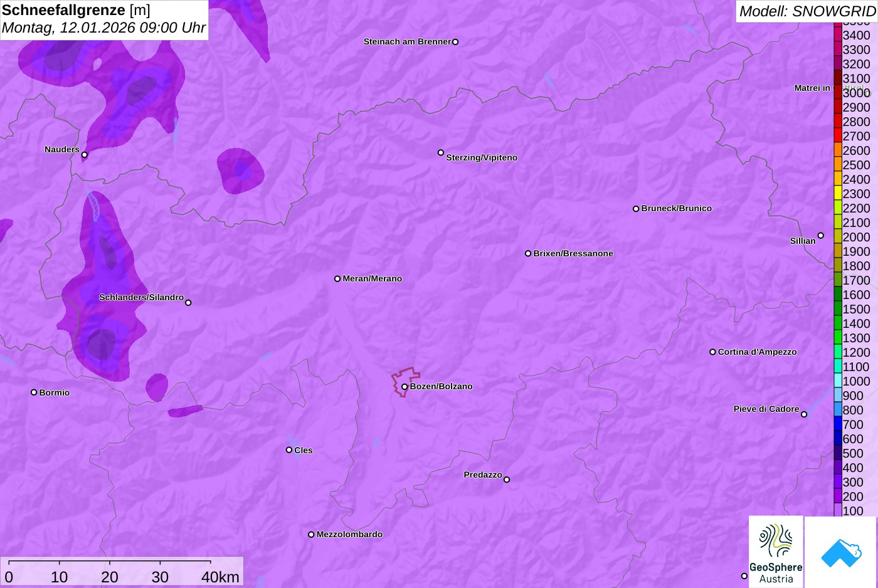
Task: Click the Schlanders/Silandro marker circle
Action: 188,303
